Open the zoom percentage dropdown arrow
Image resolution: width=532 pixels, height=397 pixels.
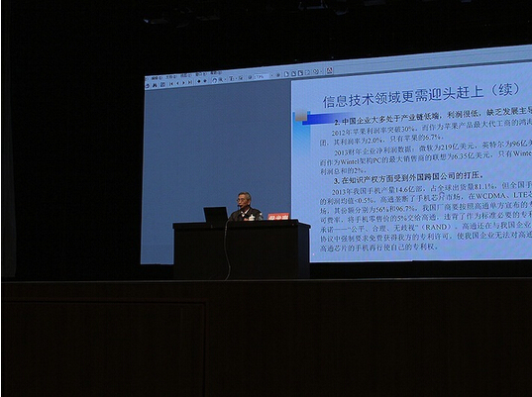271,75
